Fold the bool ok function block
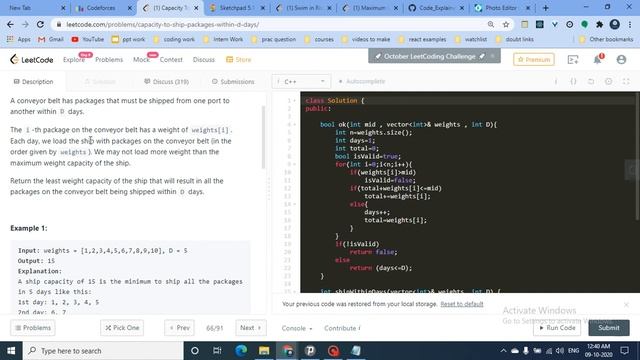This screenshot has height=360, width=640. (x=295, y=124)
